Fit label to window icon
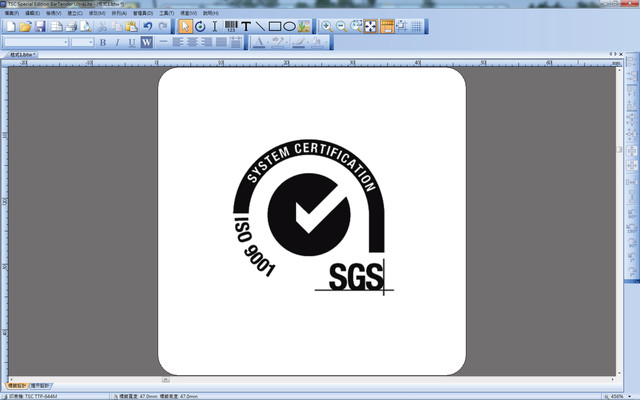640x400 pixels. pos(371,27)
